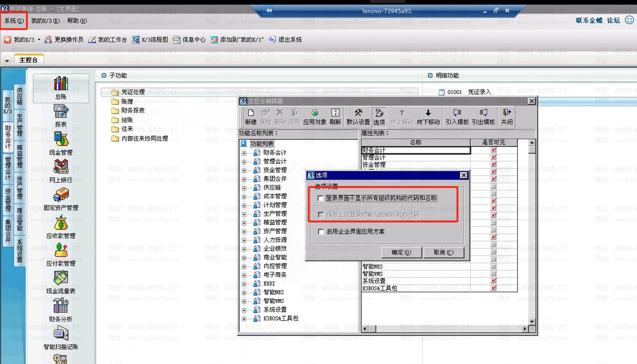Click 更换操作员 in the main toolbar
This screenshot has height=364, width=637.
pyautogui.click(x=64, y=39)
